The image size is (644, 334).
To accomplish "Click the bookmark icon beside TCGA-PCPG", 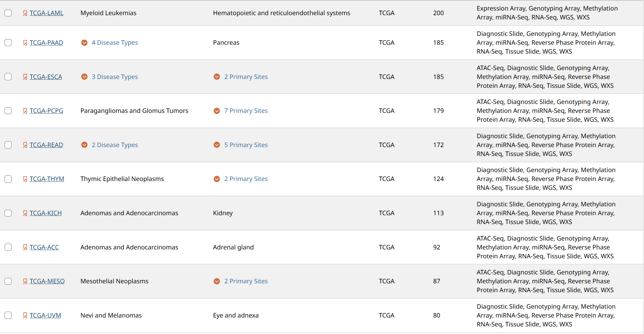I will point(25,111).
